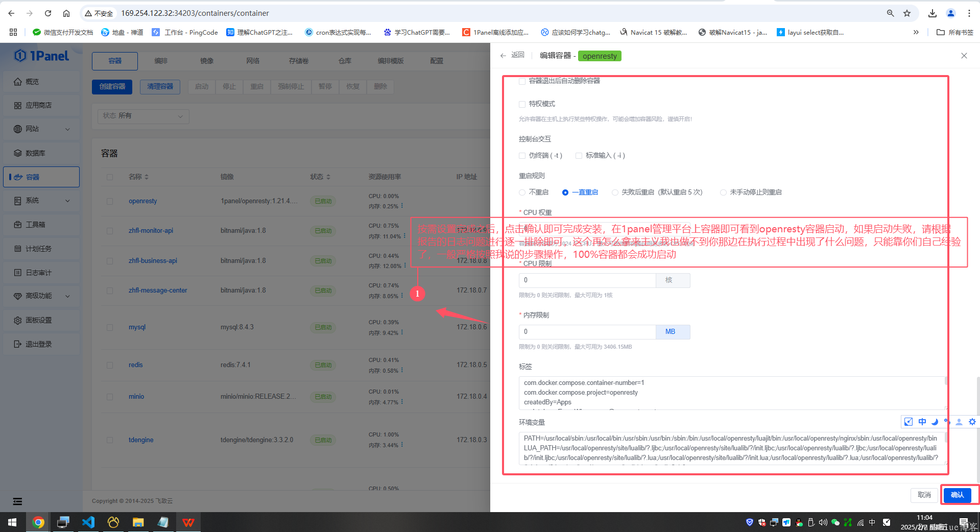
Task: Click the CPU 限制 input field
Action: coord(587,280)
